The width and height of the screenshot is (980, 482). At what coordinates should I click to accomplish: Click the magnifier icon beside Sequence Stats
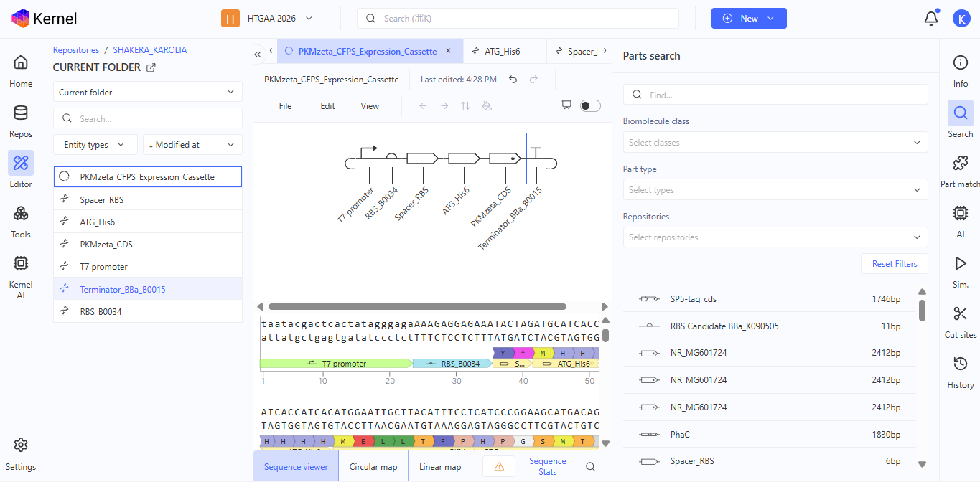(590, 466)
